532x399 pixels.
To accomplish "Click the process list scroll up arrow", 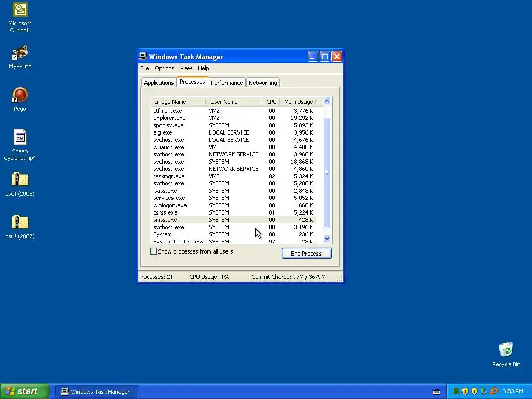I will click(x=327, y=101).
